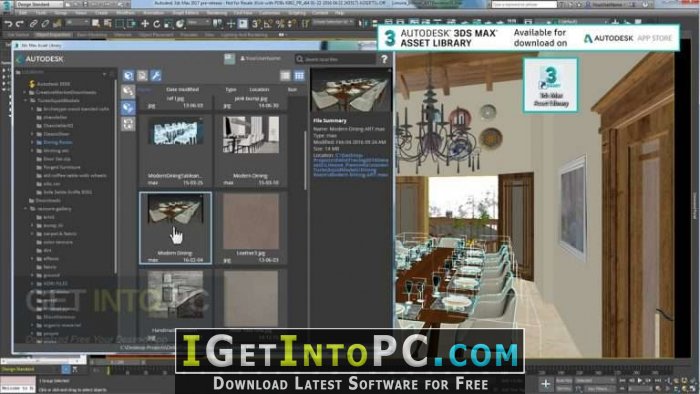Open the Edit menu
Screen dimensions: 700x394
[x=22, y=13]
